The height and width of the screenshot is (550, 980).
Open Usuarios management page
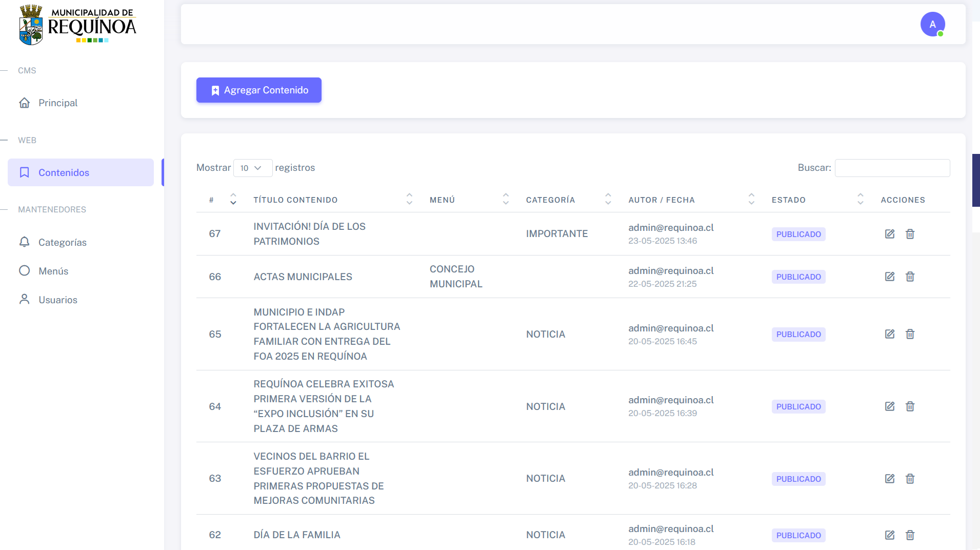click(58, 300)
